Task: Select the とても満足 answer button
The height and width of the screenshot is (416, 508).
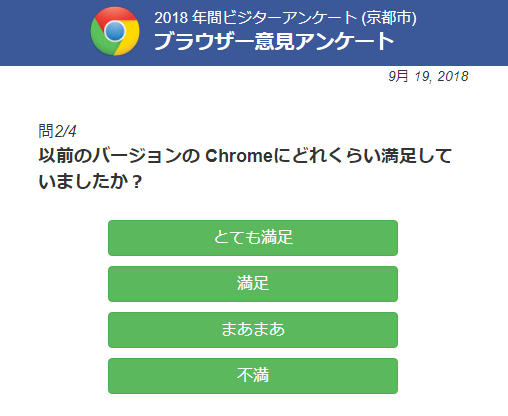Action: pyautogui.click(x=253, y=238)
